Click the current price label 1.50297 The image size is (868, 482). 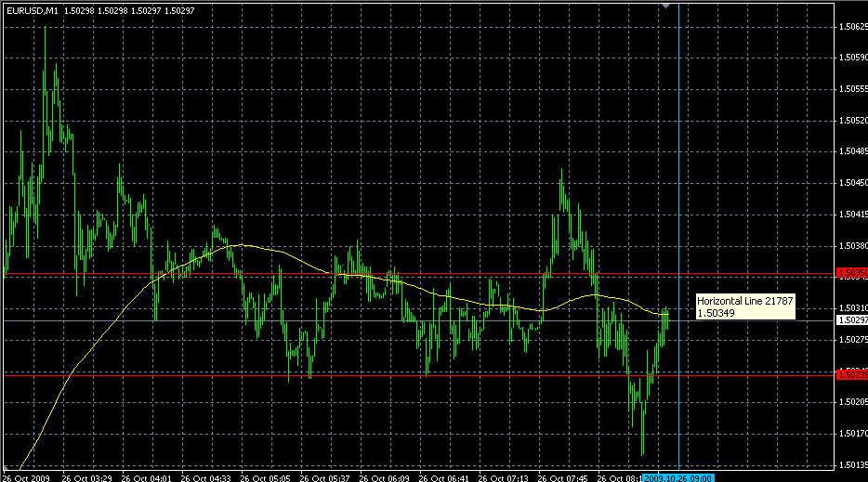[x=851, y=319]
